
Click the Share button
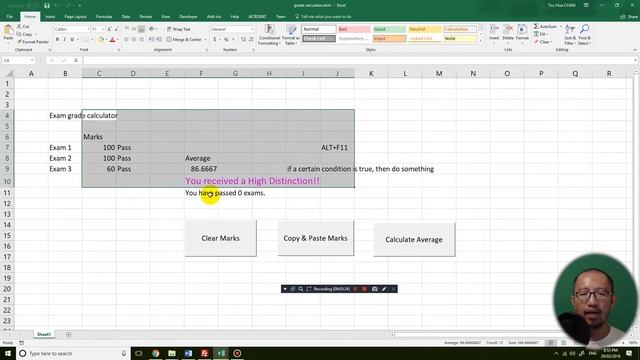(629, 17)
